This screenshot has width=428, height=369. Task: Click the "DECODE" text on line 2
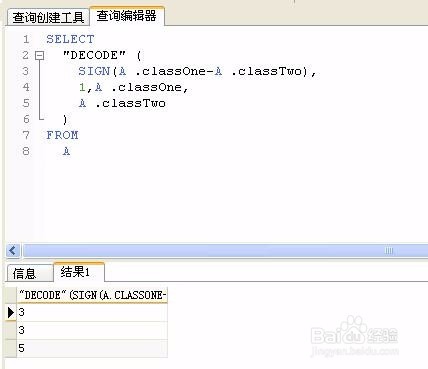pos(94,55)
